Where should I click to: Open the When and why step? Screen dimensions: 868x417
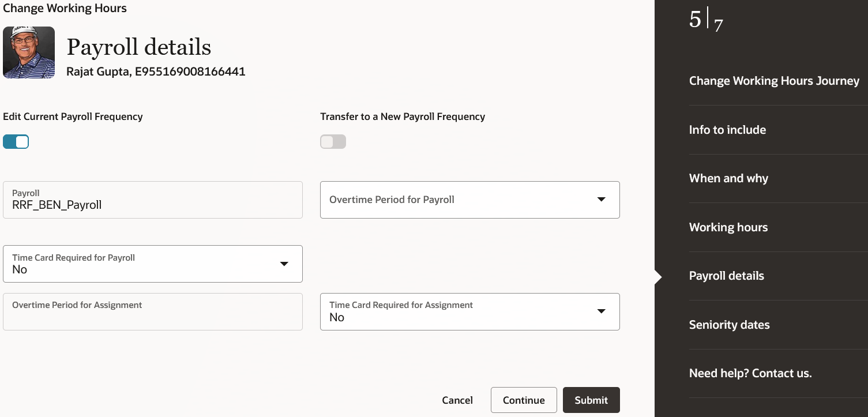(x=728, y=178)
